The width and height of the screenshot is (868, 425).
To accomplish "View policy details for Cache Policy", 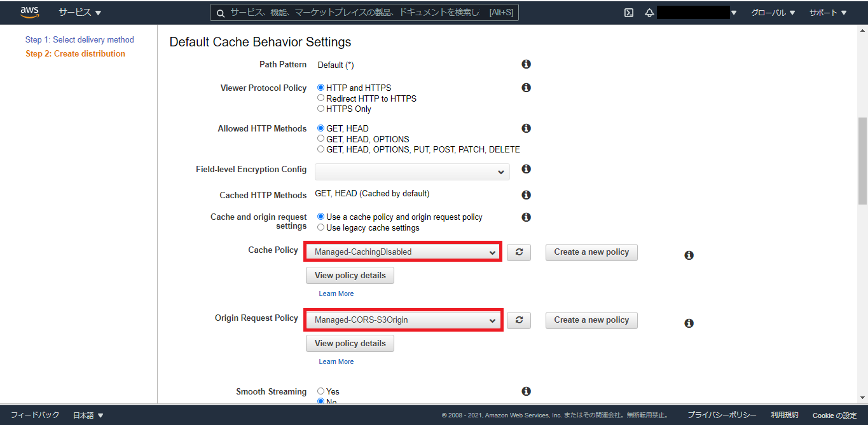I will [350, 276].
